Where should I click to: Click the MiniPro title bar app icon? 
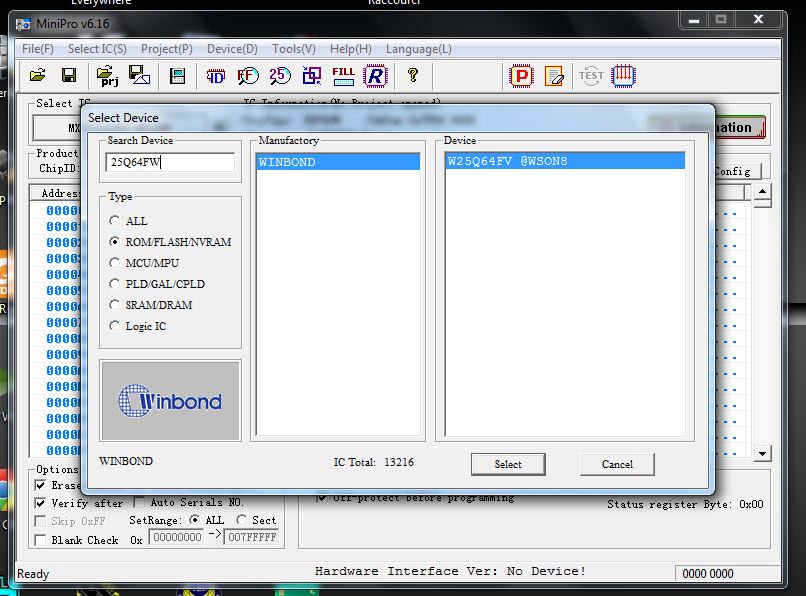tap(23, 24)
